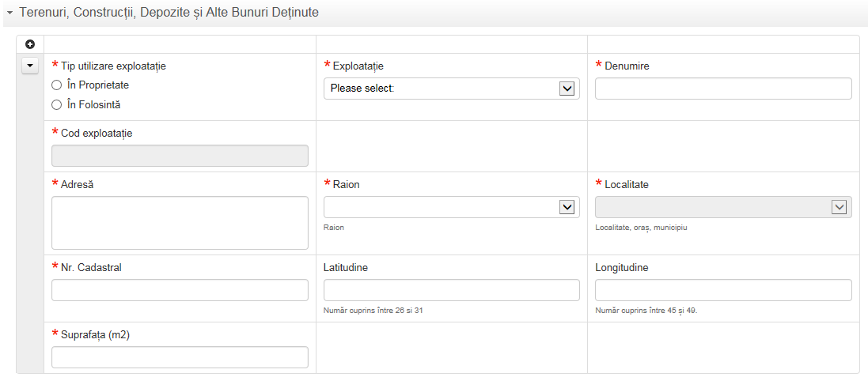Click the Nr. Cadastral input box
This screenshot has height=377, width=868.
tap(180, 290)
